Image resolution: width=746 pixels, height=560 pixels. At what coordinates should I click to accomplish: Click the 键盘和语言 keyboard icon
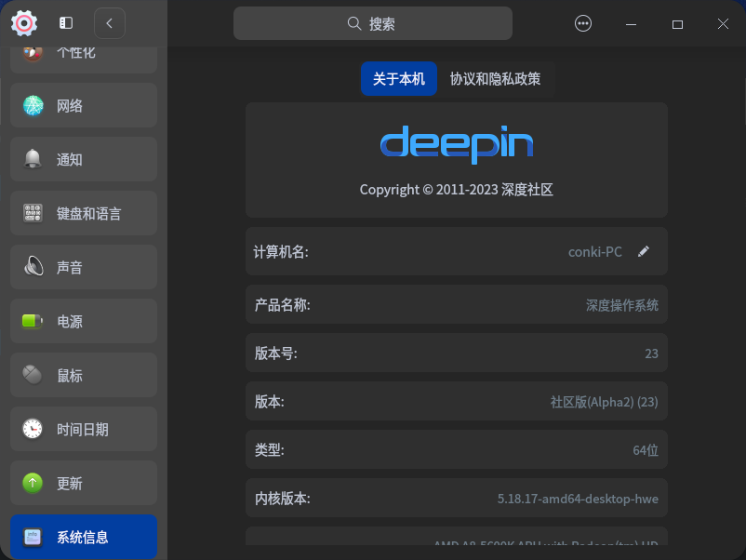click(33, 213)
